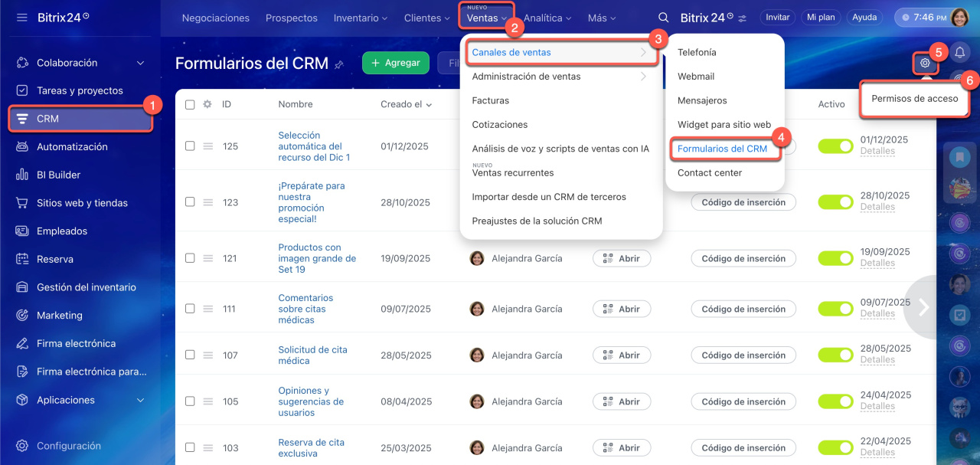The width and height of the screenshot is (980, 465).
Task: Click the user avatar in the header
Action: click(x=959, y=18)
